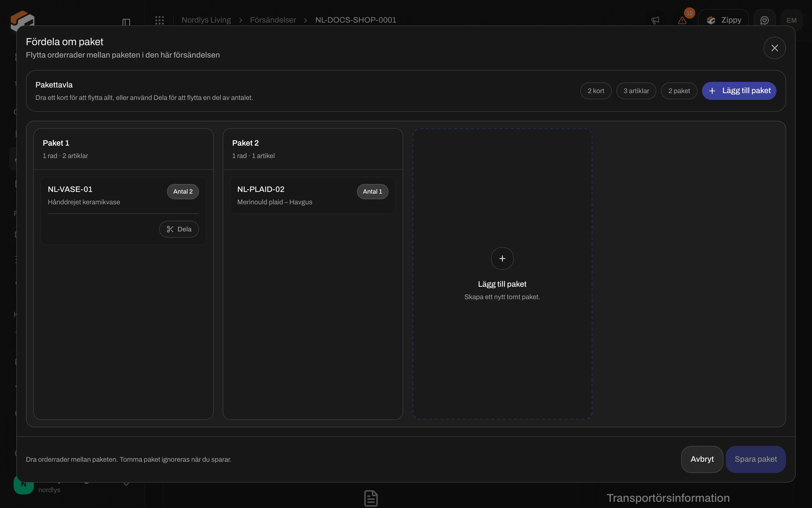Screen dimensions: 812x508
Task: Save changes with Spara paket
Action: pos(756,459)
